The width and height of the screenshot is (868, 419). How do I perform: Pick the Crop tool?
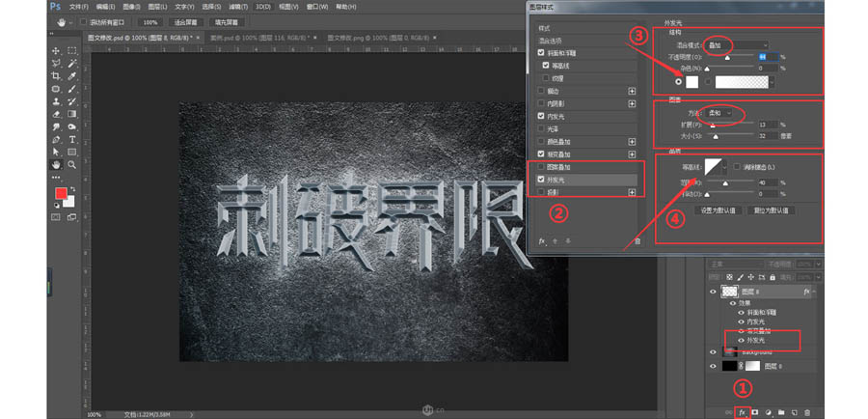[56, 75]
